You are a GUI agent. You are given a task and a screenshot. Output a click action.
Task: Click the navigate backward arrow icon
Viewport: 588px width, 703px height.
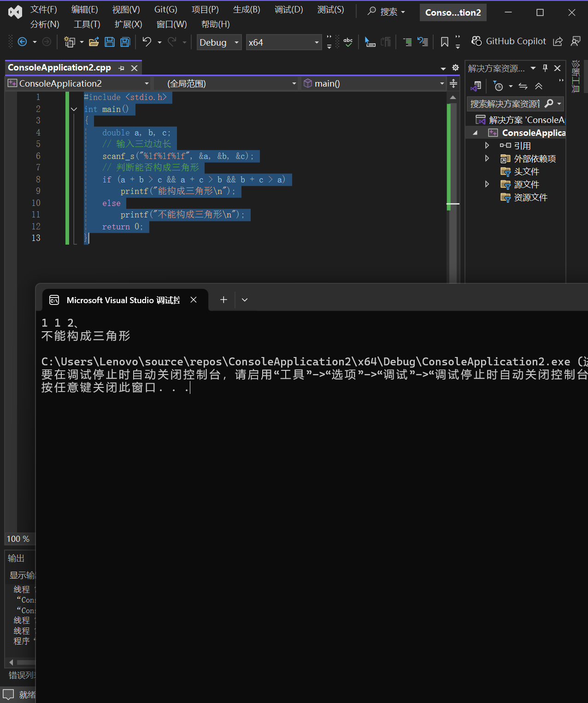tap(22, 42)
